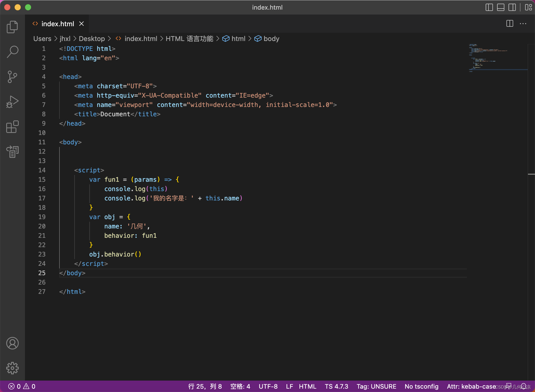Select the index.html editor tab
Screen dimensions: 535x392
click(57, 24)
